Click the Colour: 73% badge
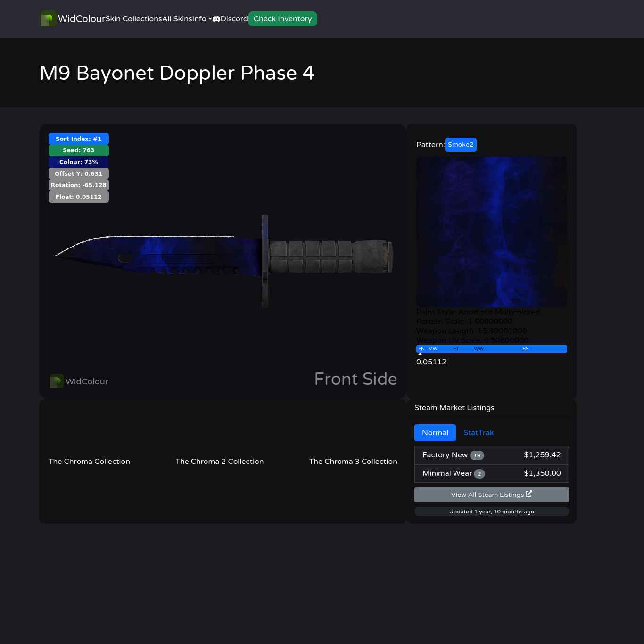Screen dimensions: 644x644 (x=79, y=162)
